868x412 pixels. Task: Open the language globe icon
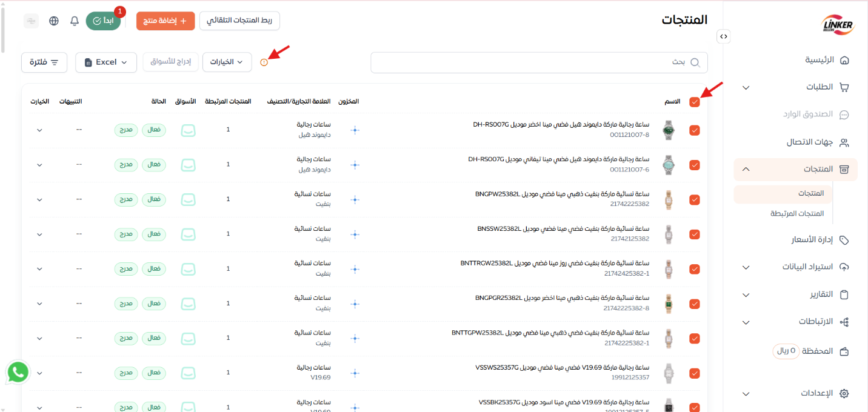(x=54, y=21)
